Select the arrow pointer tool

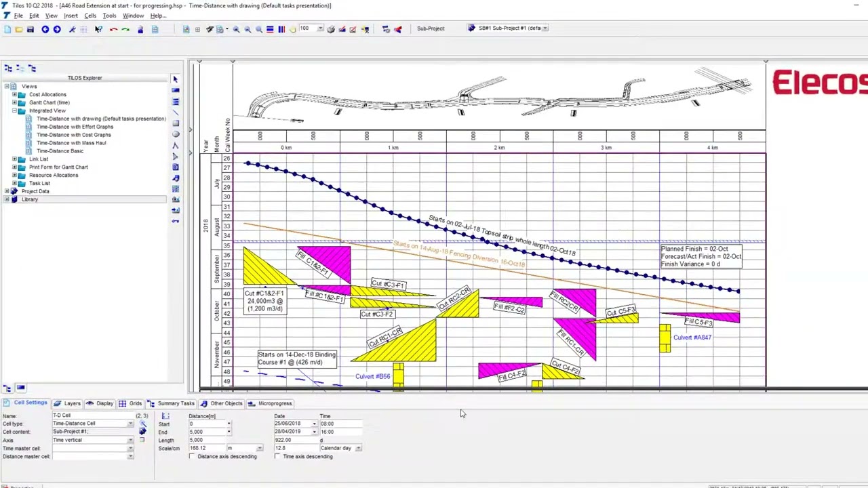176,79
